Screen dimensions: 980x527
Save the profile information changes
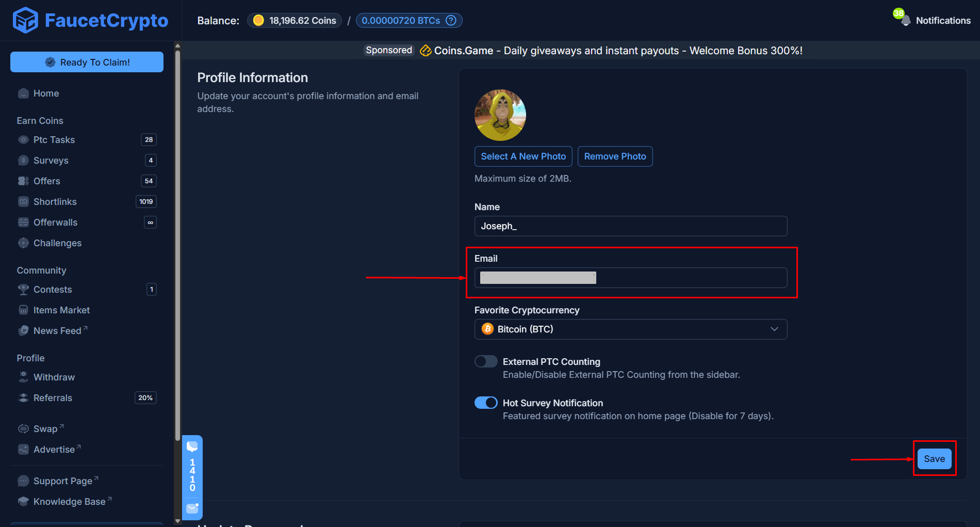[934, 458]
